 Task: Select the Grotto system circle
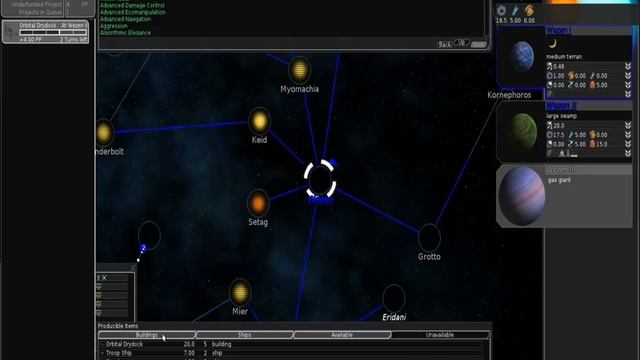tap(429, 238)
